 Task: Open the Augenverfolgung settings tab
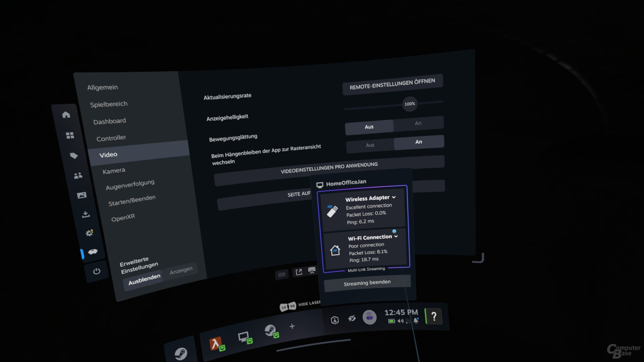pyautogui.click(x=130, y=185)
